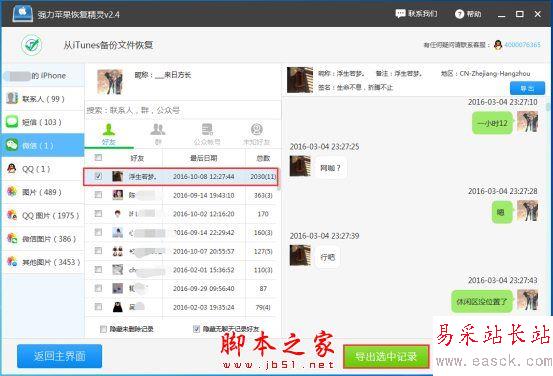Click the icon beside QQ图片
This screenshot has width=553, height=376.
12,215
